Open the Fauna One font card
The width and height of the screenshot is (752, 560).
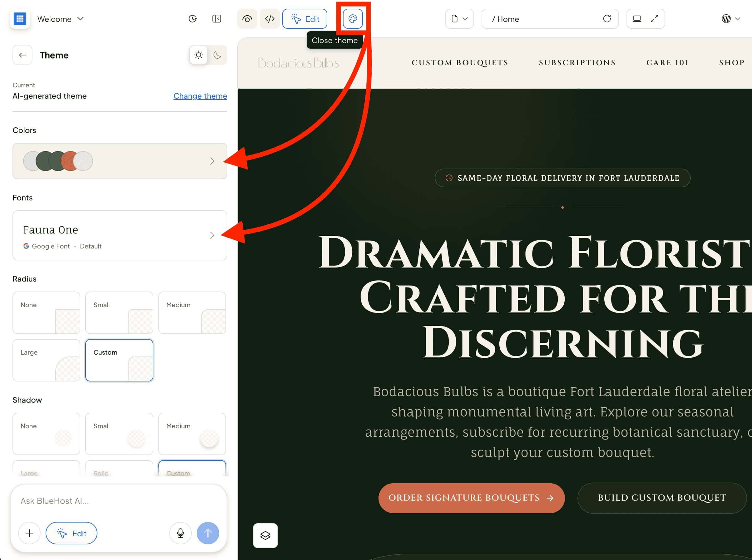point(120,235)
